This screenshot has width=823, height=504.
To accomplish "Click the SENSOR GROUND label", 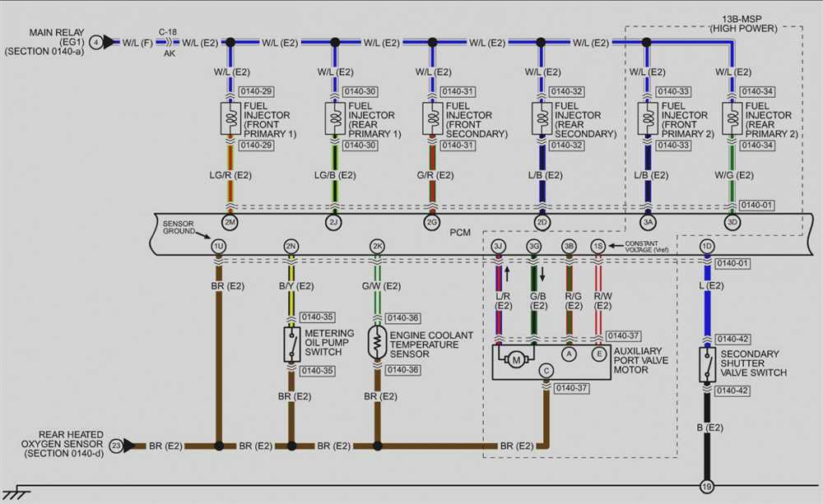I will coord(179,227).
